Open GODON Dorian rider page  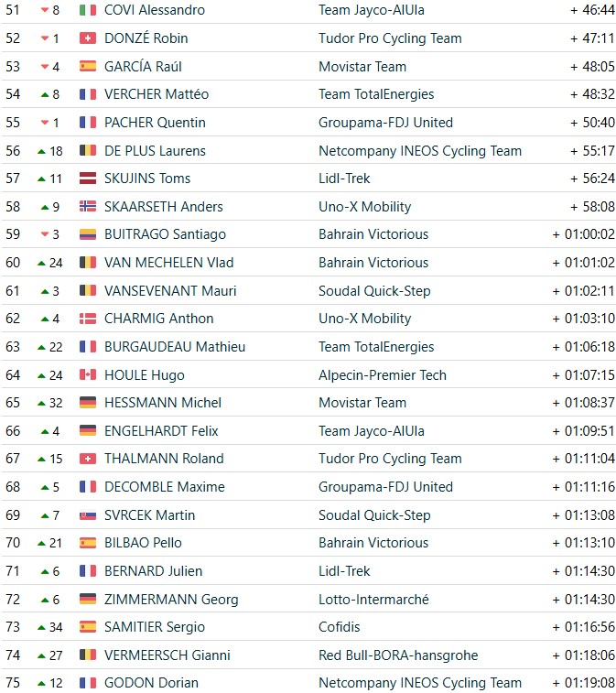[151, 683]
